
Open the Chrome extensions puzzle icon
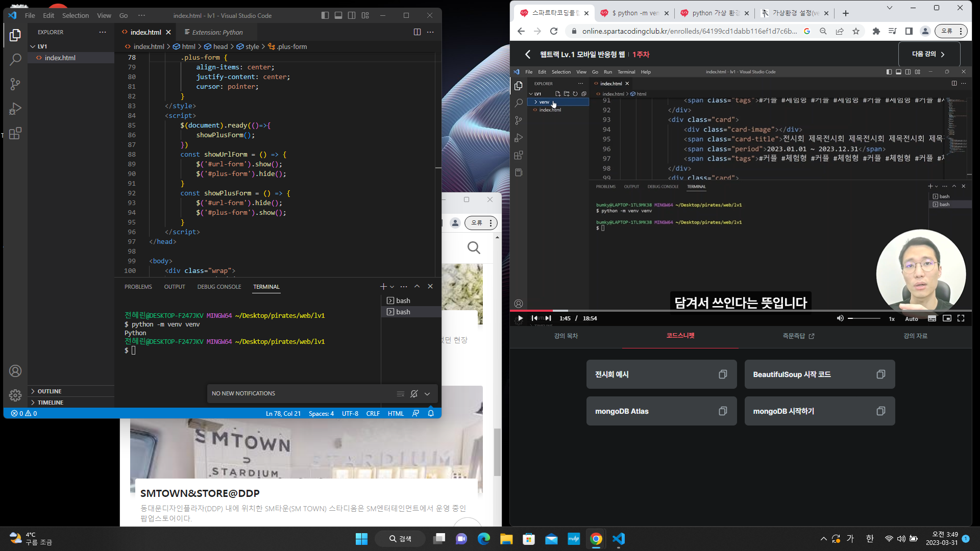click(876, 31)
